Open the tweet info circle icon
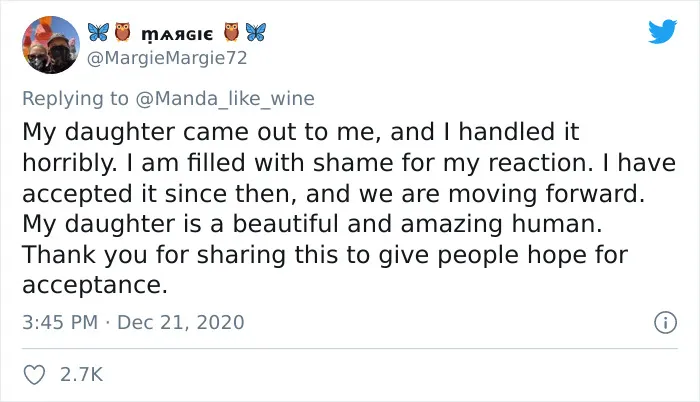This screenshot has width=700, height=402. [x=666, y=322]
